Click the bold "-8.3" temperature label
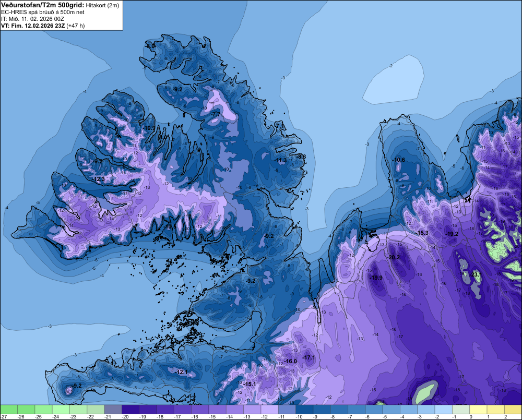Screen dimensions: 522x420 click(301, 157)
